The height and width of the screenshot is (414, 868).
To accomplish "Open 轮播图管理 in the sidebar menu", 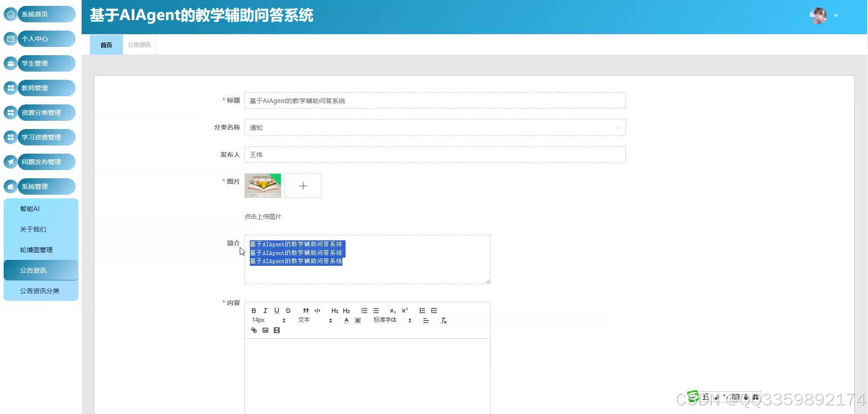I will tap(36, 249).
